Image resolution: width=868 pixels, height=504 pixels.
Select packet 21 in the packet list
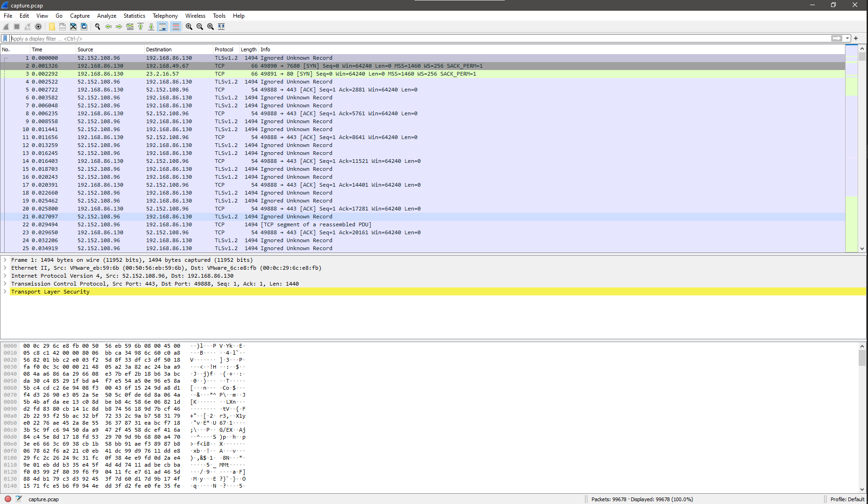click(x=423, y=217)
